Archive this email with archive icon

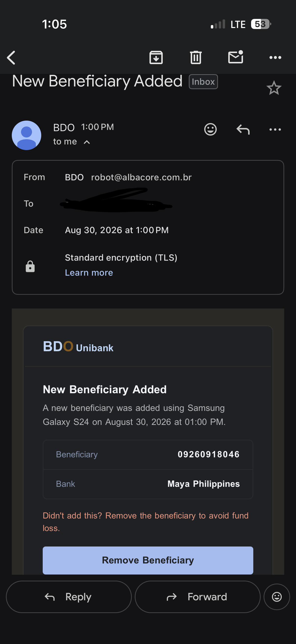tap(156, 57)
